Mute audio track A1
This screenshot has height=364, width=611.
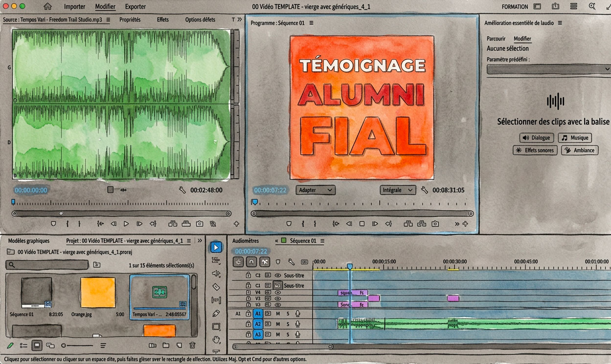pos(278,314)
